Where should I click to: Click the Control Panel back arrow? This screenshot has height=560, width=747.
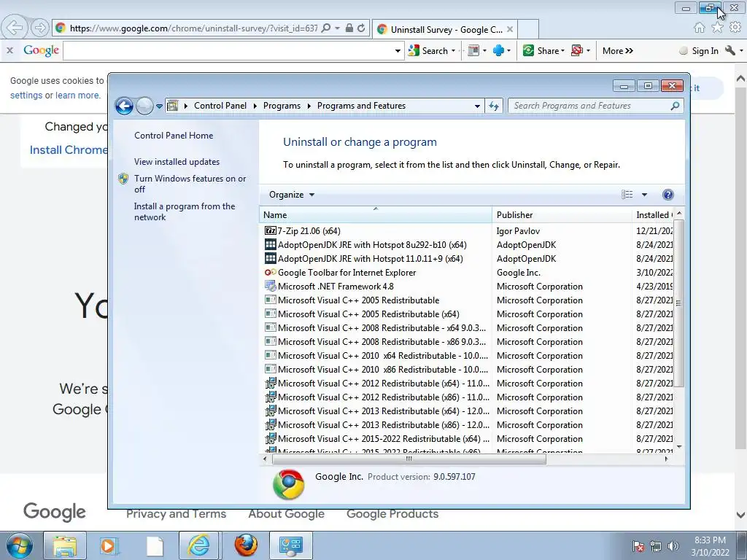[124, 106]
